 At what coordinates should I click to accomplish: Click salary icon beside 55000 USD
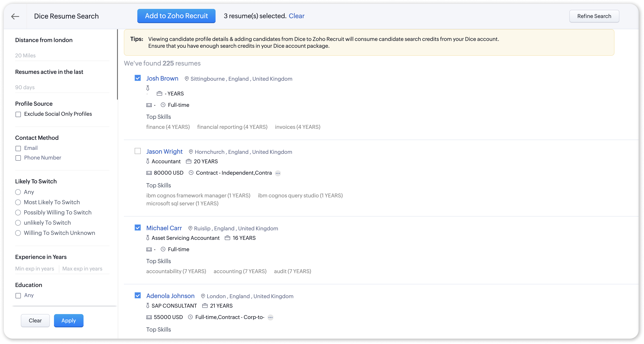(149, 317)
